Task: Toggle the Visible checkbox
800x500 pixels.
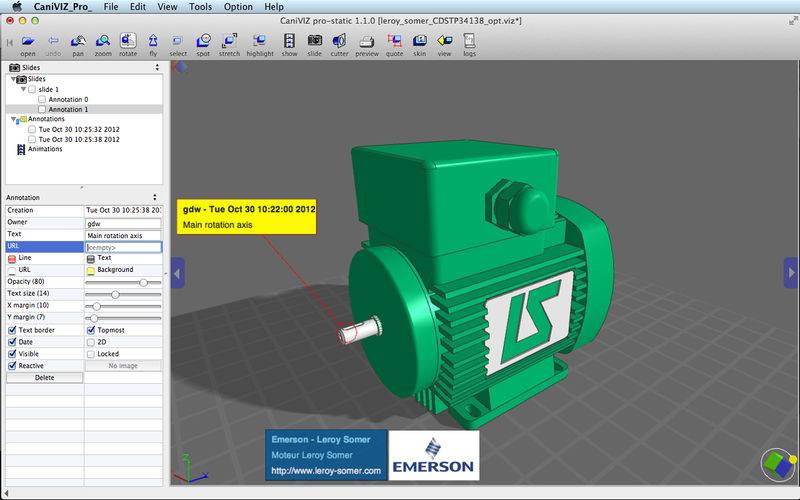Action: (x=12, y=354)
